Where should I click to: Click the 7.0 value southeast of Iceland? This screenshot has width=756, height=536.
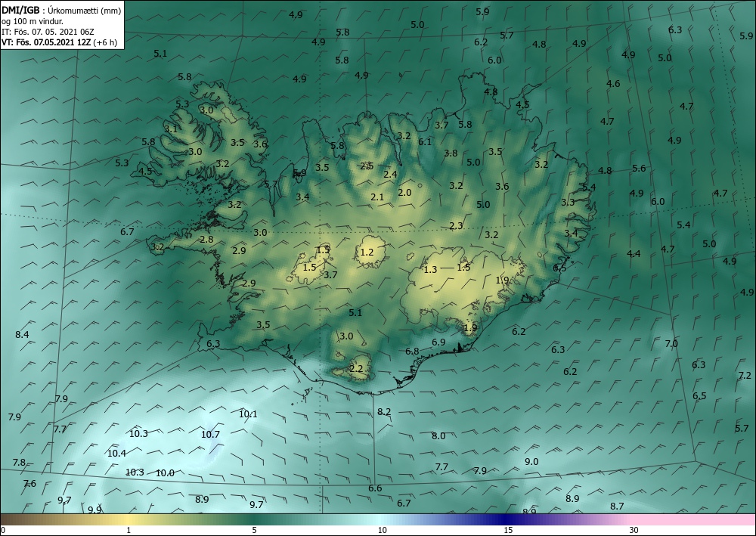click(x=671, y=344)
